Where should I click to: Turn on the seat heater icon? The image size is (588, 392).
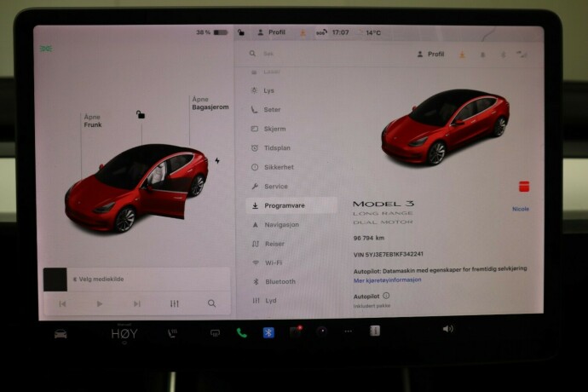(x=172, y=332)
